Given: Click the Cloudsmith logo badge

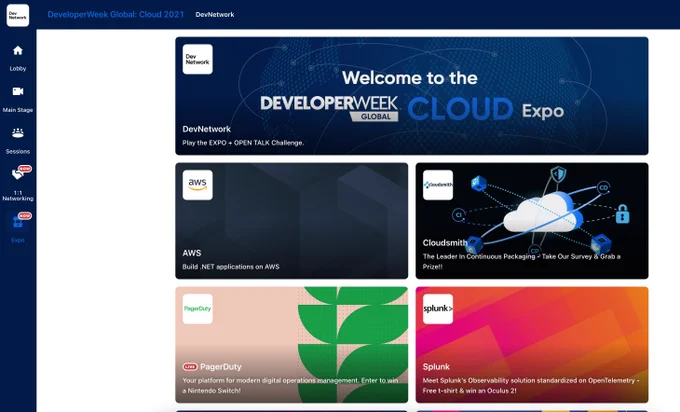Looking at the screenshot, I should (438, 185).
